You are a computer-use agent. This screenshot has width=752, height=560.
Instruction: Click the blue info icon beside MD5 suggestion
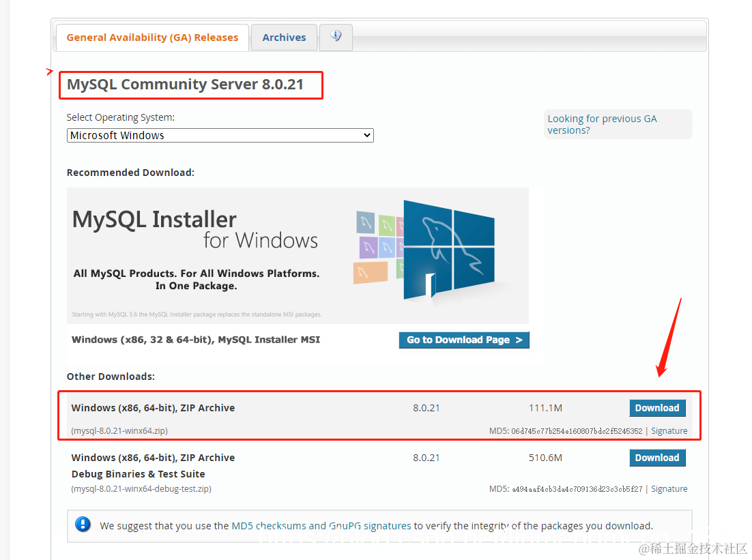pyautogui.click(x=83, y=524)
